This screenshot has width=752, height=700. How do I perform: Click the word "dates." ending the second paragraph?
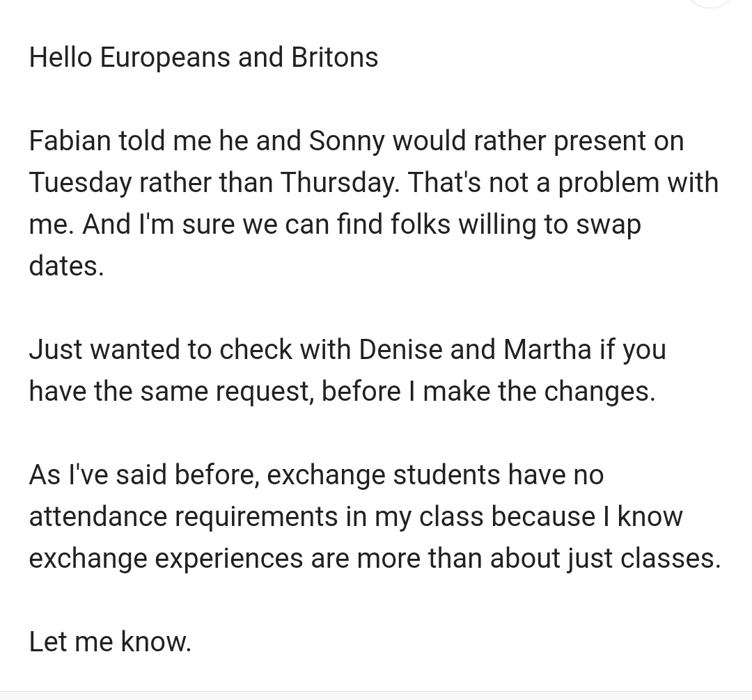[x=66, y=265]
